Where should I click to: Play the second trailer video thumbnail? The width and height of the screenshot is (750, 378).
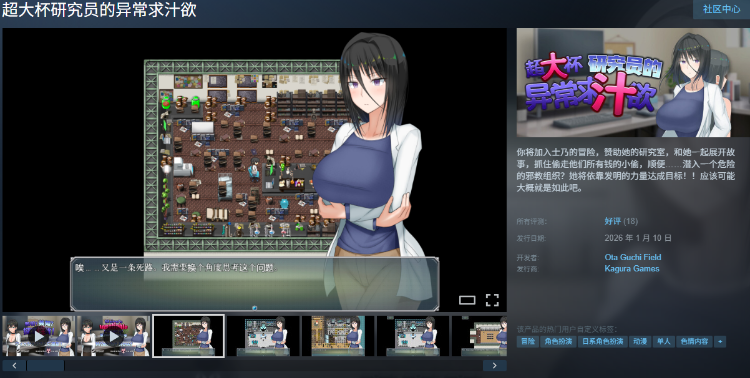point(113,336)
